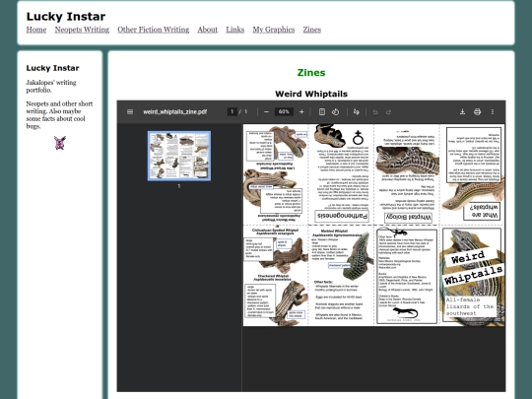Click the PDF page number field
This screenshot has width=532, height=399.
pyautogui.click(x=233, y=111)
